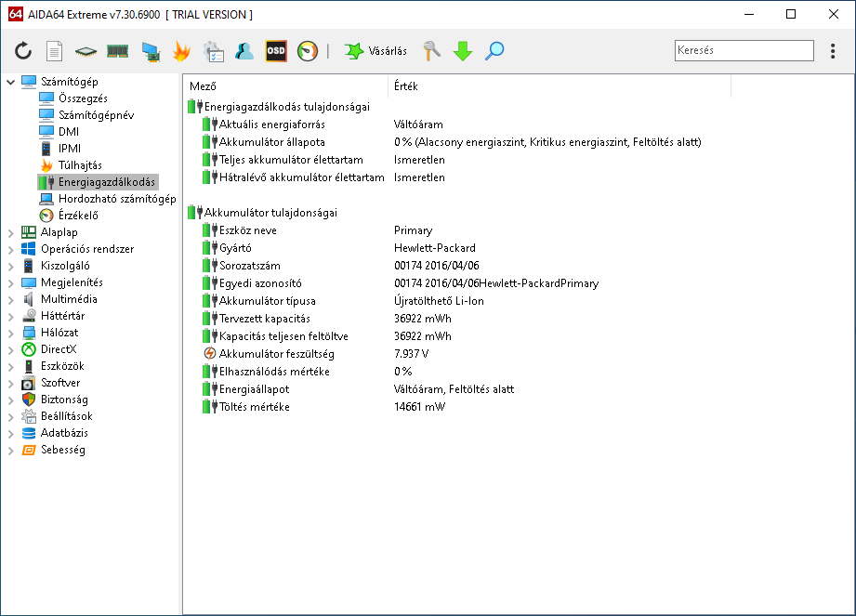
Task: Open the three-dot options menu
Action: point(832,51)
